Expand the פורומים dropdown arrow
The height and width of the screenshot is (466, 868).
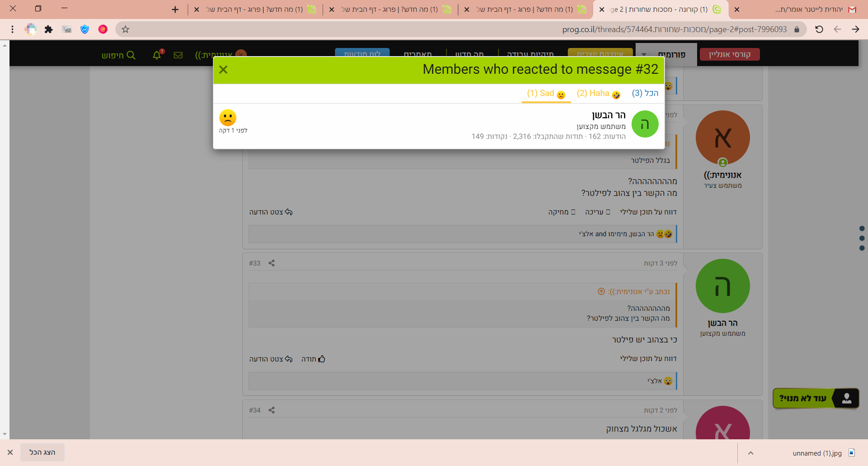coord(644,55)
